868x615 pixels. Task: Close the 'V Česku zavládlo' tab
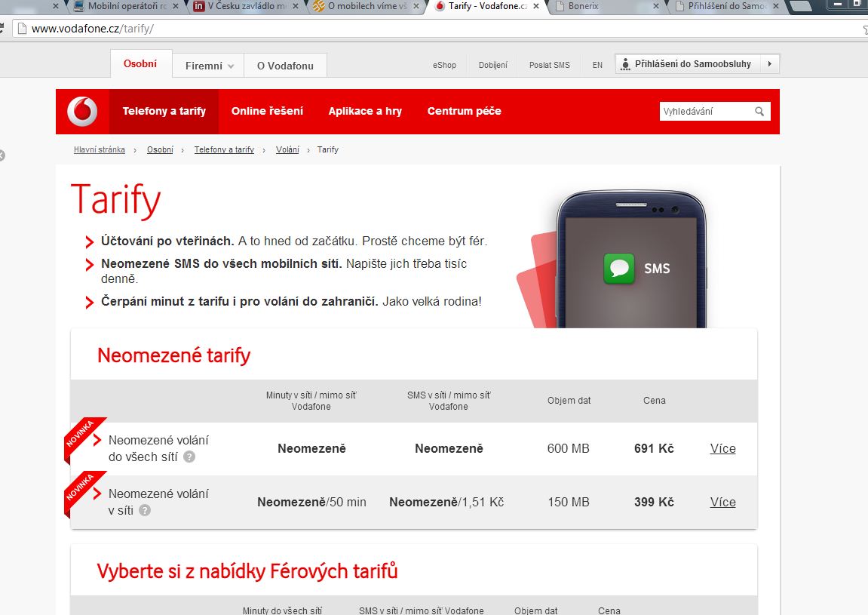point(295,6)
